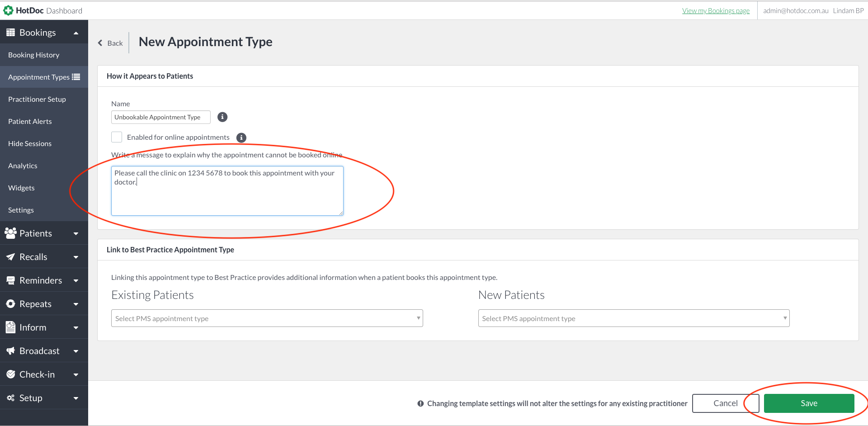The width and height of the screenshot is (868, 426).
Task: Open View my Bookings page link
Action: click(x=716, y=10)
